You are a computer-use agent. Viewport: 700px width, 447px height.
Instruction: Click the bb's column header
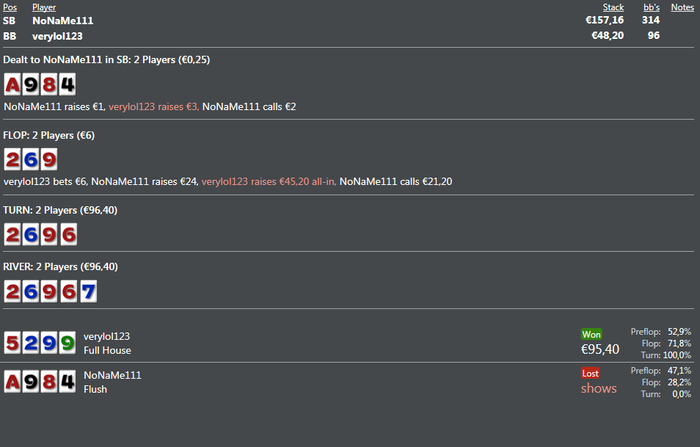click(650, 7)
